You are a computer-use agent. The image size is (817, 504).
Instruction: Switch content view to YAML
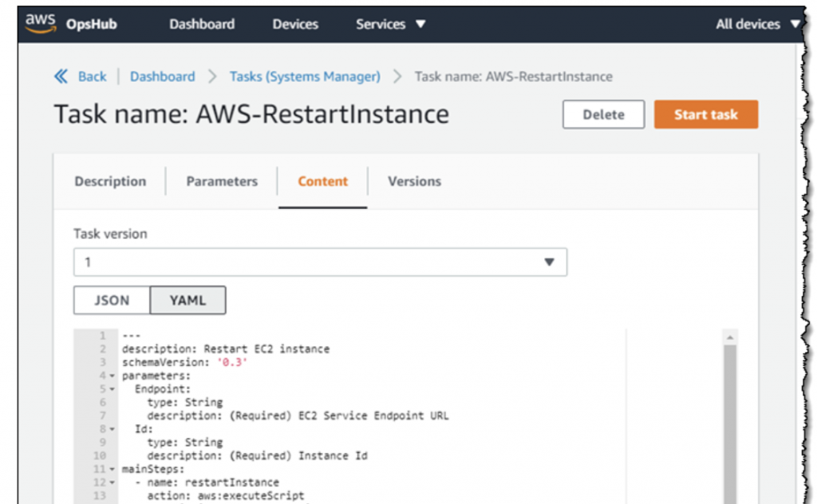click(x=187, y=301)
